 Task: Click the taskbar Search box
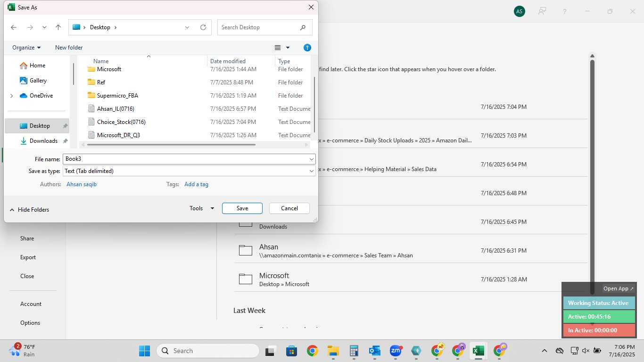[x=207, y=351]
